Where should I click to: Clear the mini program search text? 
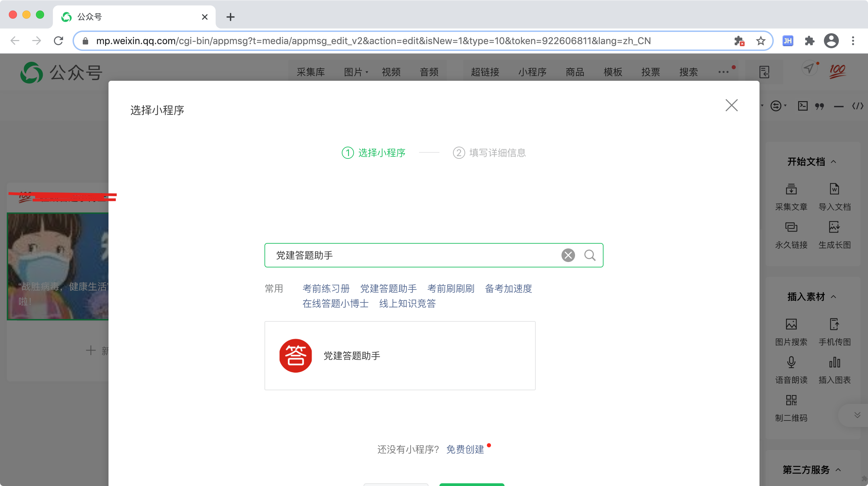[568, 255]
